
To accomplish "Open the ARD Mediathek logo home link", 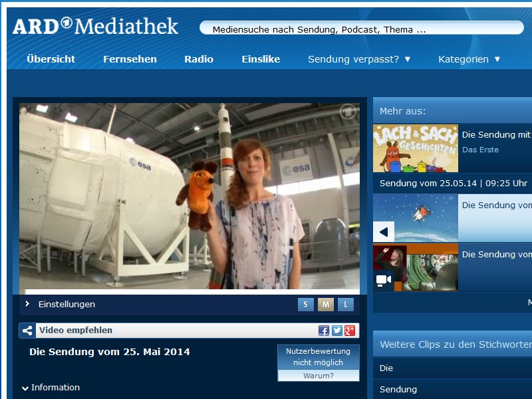I will click(95, 26).
